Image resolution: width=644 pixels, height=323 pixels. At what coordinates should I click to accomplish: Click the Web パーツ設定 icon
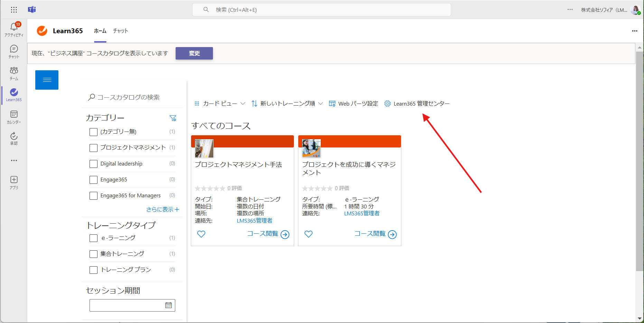click(332, 104)
